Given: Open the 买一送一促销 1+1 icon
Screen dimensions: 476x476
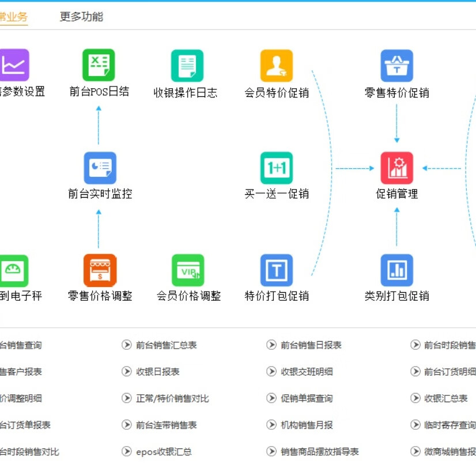Looking at the screenshot, I should pyautogui.click(x=277, y=168).
